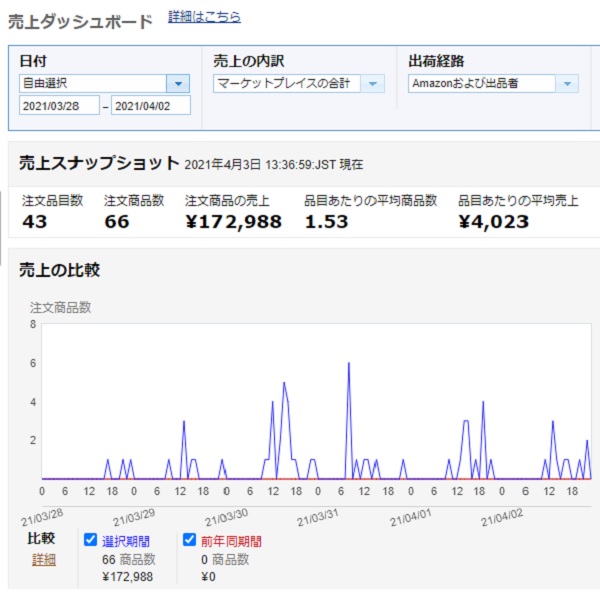Viewport: 600px width, 596px height.
Task: Click the 注文品目数 value 43
Action: tap(34, 222)
